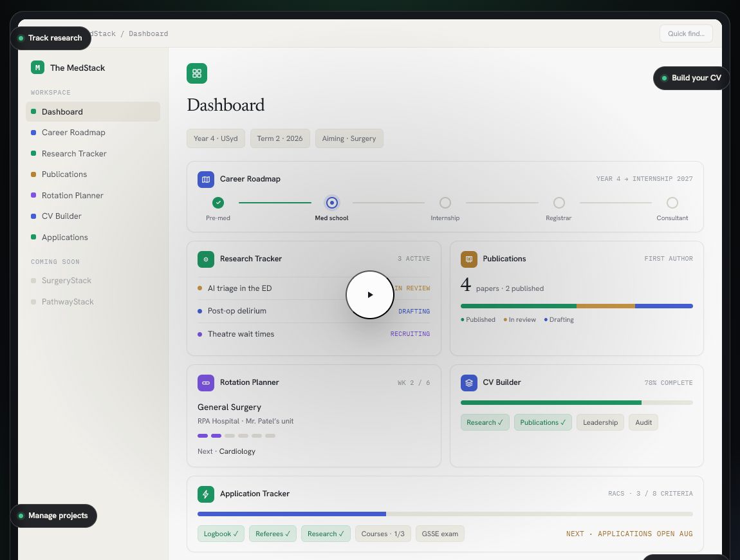740x560 pixels.
Task: Click the rotation week progress segments
Action: point(236,436)
